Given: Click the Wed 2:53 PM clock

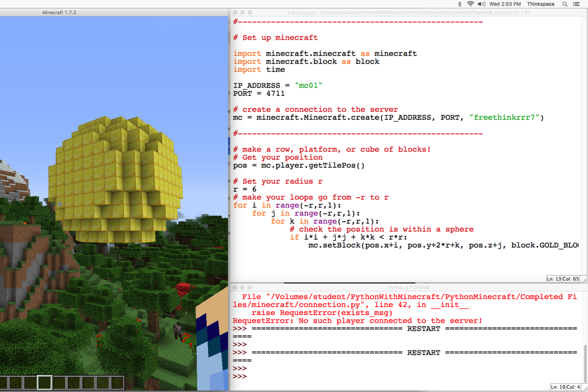Looking at the screenshot, I should point(505,4).
